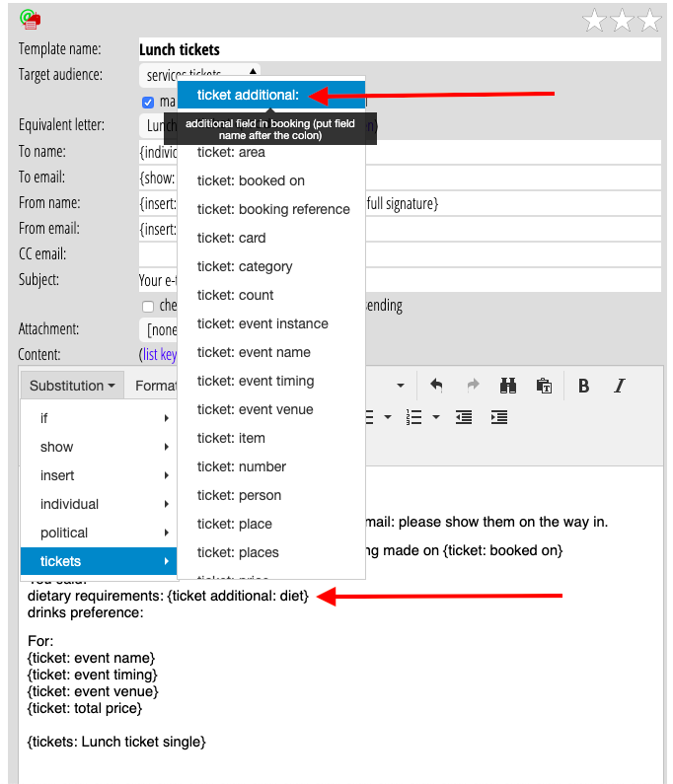Choose 'ticket: category' substitution
This screenshot has width=673, height=784.
(x=271, y=266)
